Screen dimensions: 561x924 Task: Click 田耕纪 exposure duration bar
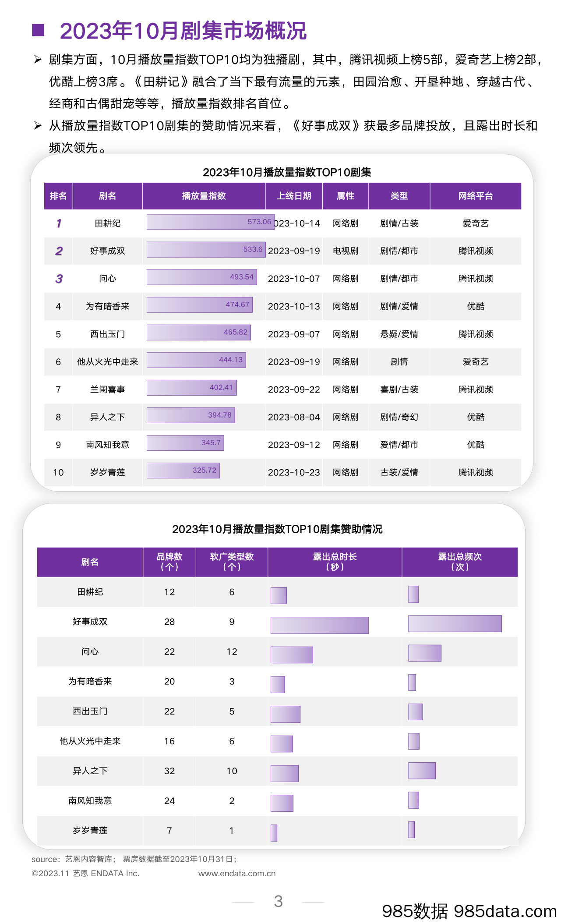[x=279, y=595]
